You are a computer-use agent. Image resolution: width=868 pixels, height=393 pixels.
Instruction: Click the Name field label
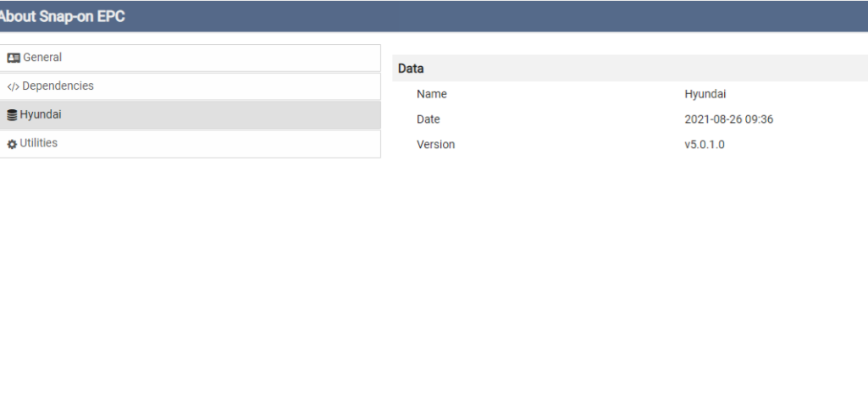[x=431, y=94]
